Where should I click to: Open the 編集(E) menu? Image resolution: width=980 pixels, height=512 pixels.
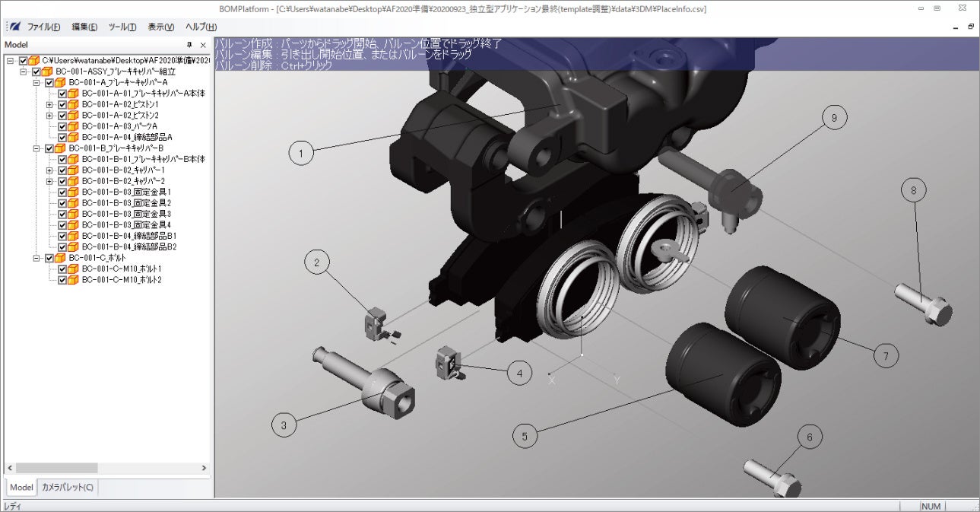pyautogui.click(x=84, y=27)
